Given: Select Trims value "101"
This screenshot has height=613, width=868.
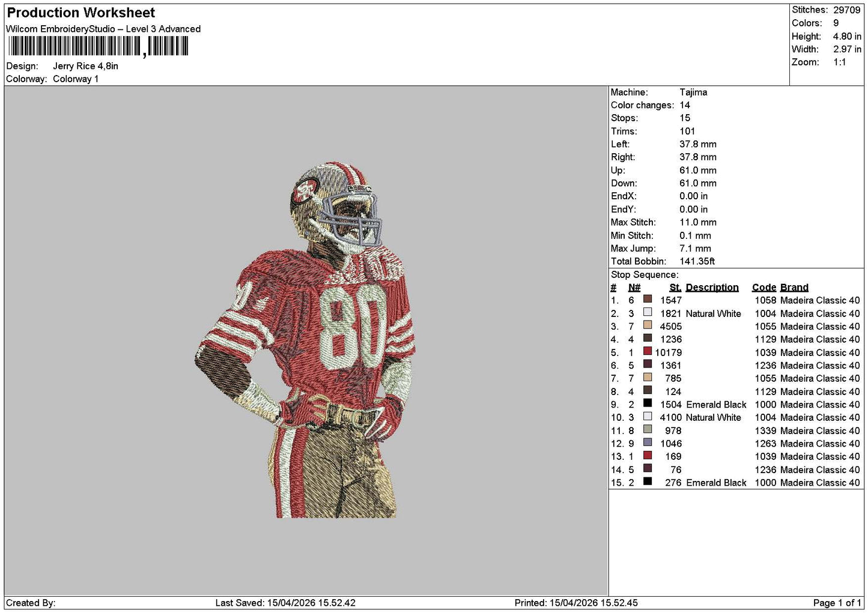Looking at the screenshot, I should pos(687,131).
